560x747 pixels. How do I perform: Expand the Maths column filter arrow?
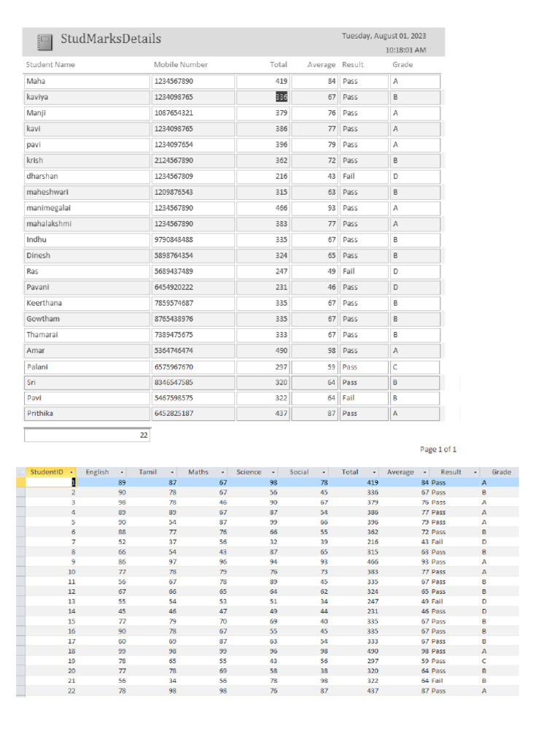pyautogui.click(x=223, y=472)
